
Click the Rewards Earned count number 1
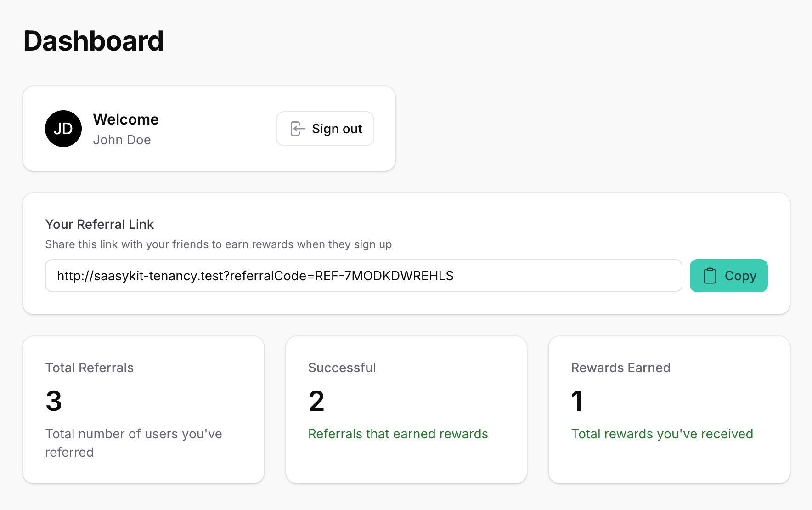(577, 401)
